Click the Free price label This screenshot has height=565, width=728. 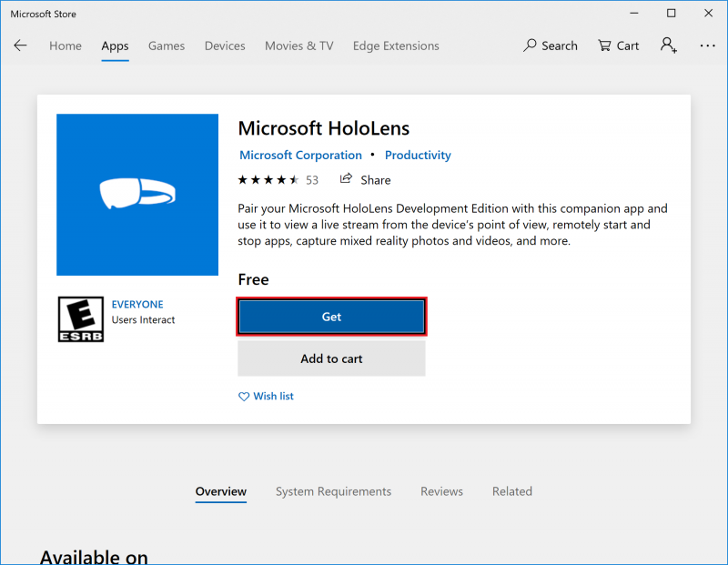(x=254, y=279)
